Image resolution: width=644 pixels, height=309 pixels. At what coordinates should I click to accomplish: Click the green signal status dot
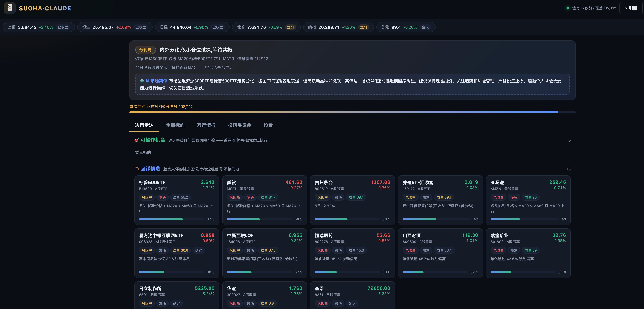tap(567, 8)
